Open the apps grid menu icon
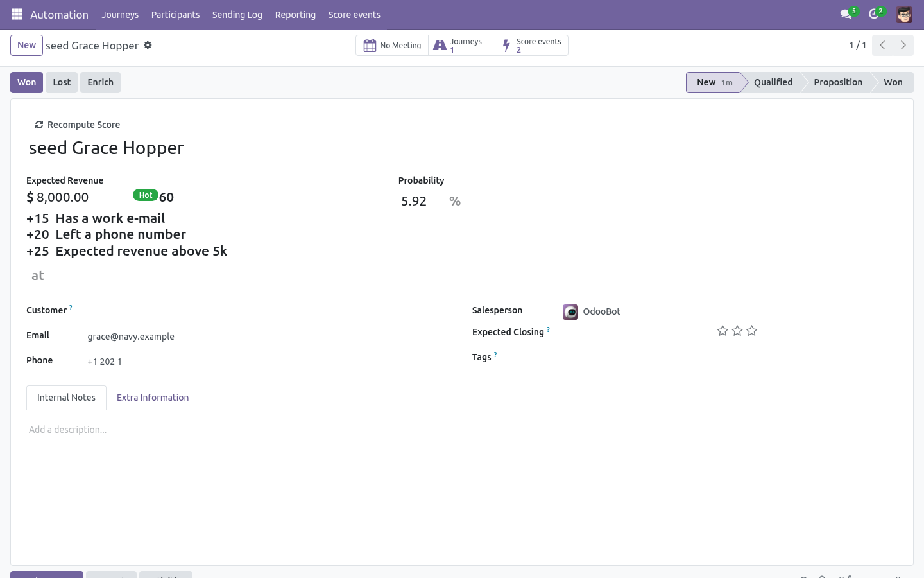924x578 pixels. 17,14
